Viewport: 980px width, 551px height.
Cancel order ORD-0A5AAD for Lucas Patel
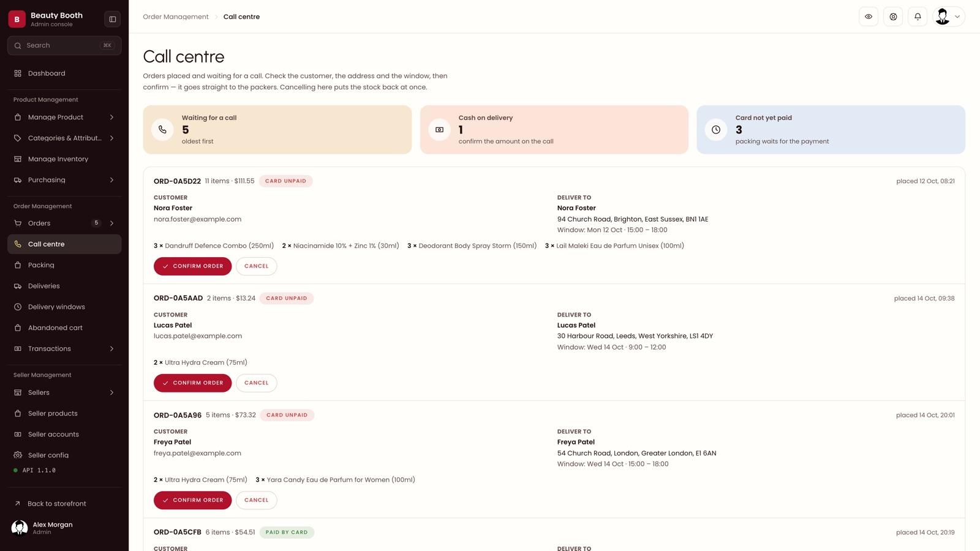256,383
